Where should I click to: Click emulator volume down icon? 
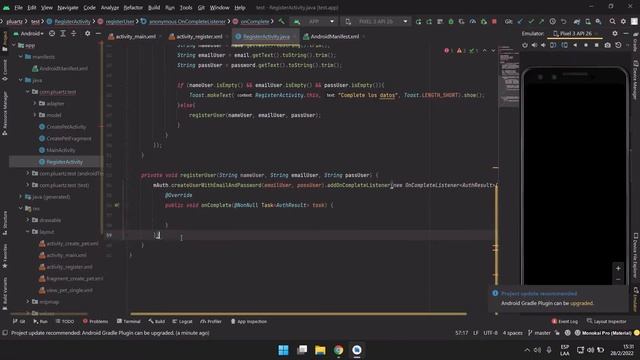coord(543,45)
